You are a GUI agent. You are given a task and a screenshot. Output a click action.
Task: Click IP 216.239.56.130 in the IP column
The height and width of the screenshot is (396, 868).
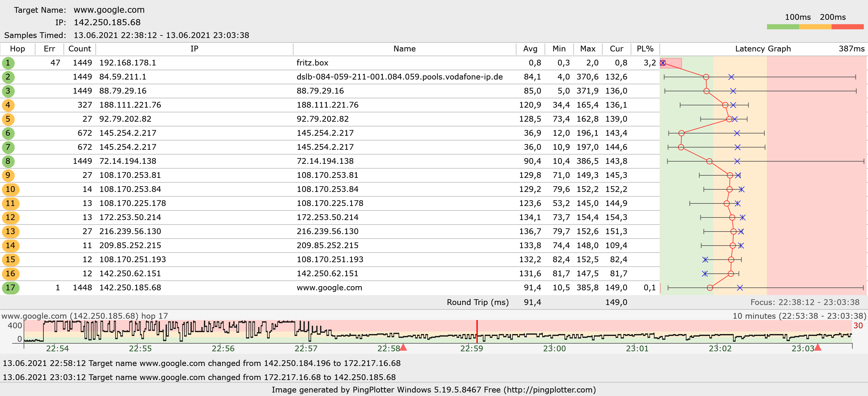pyautogui.click(x=130, y=232)
